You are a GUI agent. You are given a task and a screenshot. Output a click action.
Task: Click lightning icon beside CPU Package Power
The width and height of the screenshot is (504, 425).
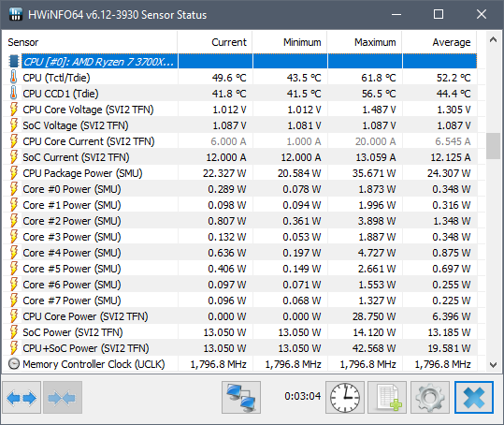click(x=13, y=173)
